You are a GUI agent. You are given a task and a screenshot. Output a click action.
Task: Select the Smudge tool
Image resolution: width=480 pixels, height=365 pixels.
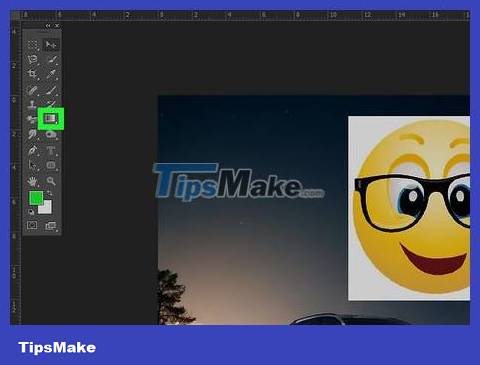pos(33,134)
